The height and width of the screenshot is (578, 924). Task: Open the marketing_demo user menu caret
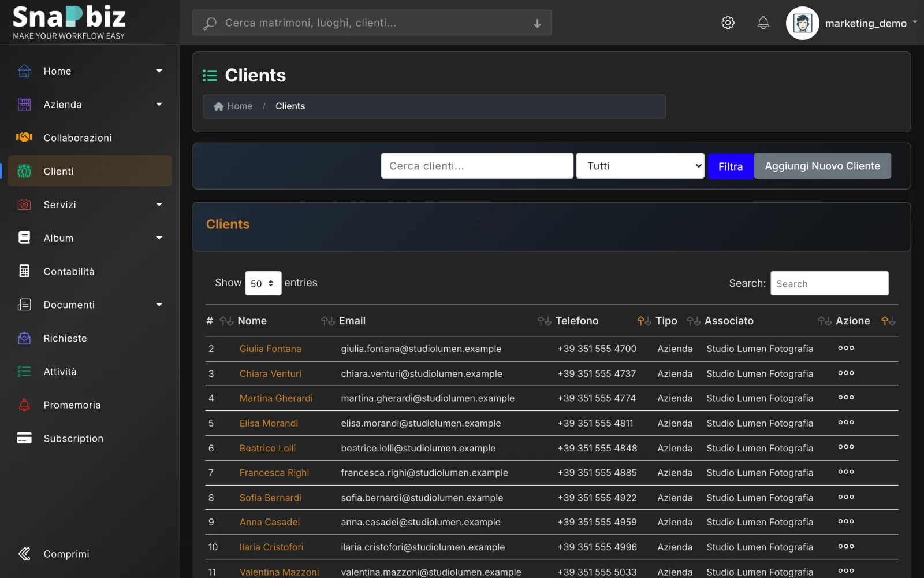tap(915, 23)
